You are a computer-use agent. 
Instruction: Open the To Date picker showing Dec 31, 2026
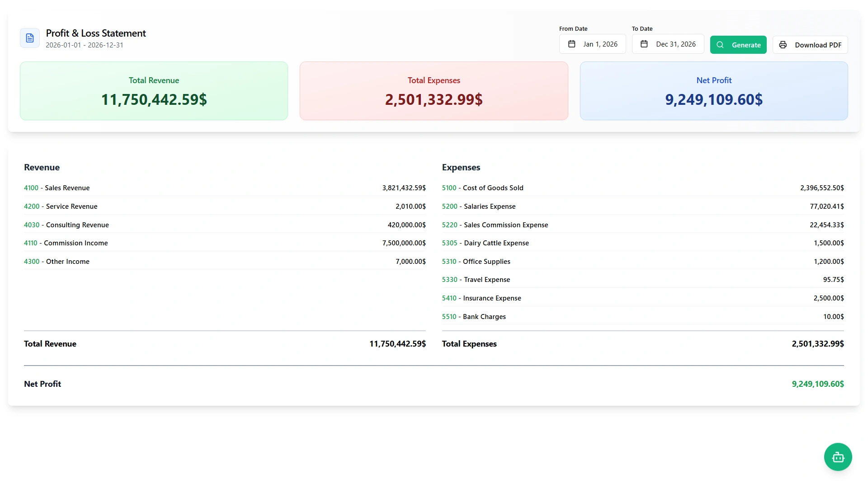[x=668, y=44]
